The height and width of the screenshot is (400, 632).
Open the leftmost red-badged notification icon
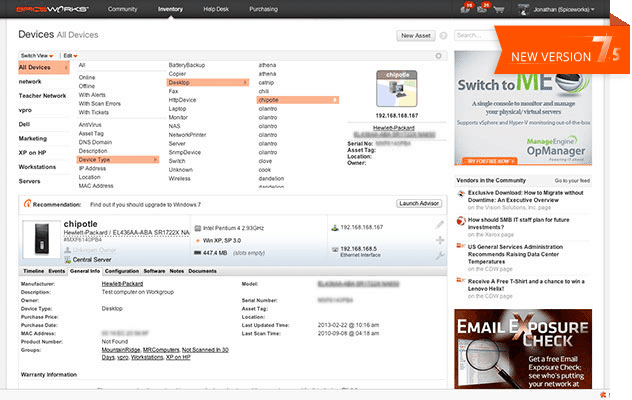click(x=467, y=8)
